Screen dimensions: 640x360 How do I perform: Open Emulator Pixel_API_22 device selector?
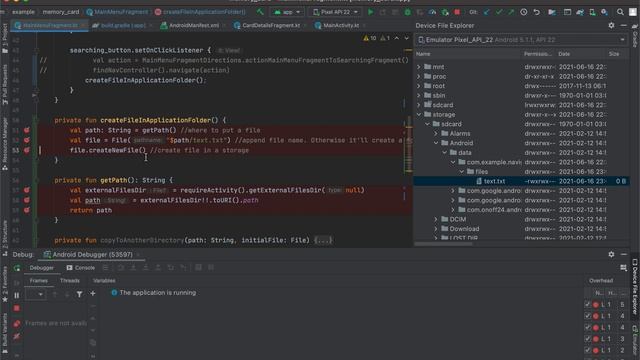point(521,40)
